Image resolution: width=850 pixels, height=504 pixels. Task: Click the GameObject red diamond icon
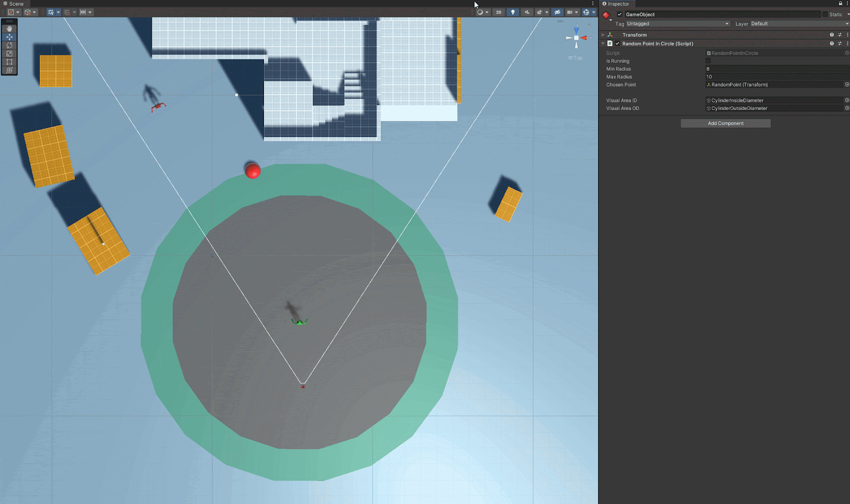point(606,15)
